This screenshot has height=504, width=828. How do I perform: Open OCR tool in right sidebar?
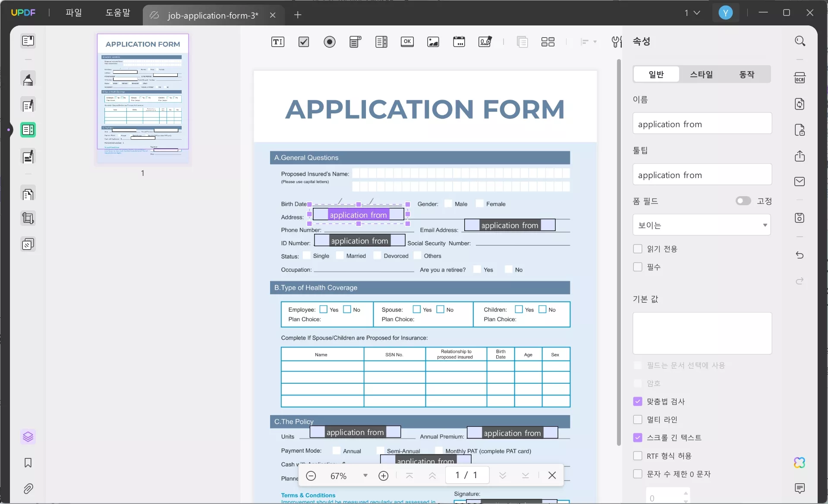pos(800,78)
